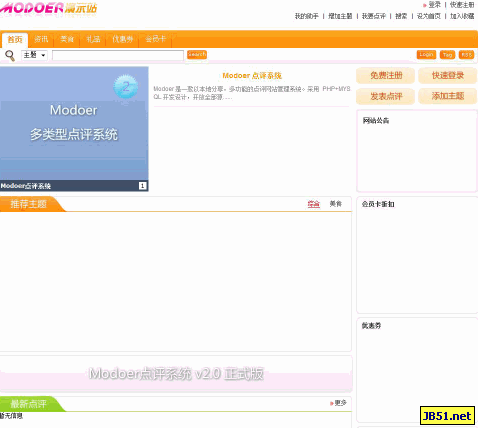Click the 登录 link at top right
The width and height of the screenshot is (478, 428).
point(434,5)
